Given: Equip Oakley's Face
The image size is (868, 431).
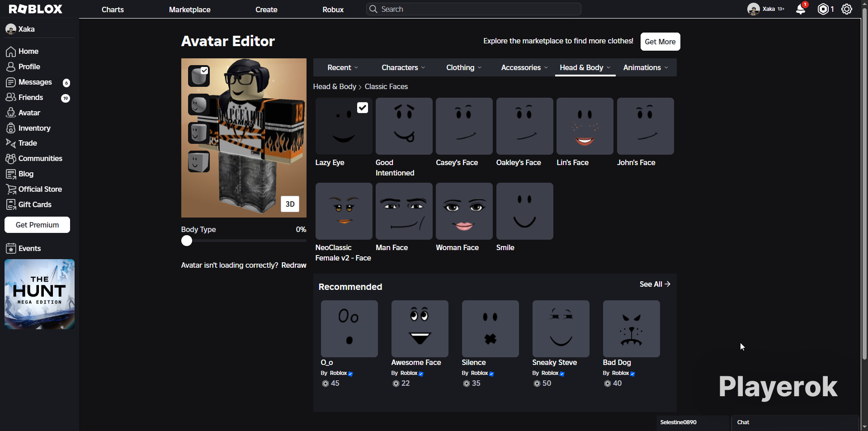Looking at the screenshot, I should click(x=525, y=126).
